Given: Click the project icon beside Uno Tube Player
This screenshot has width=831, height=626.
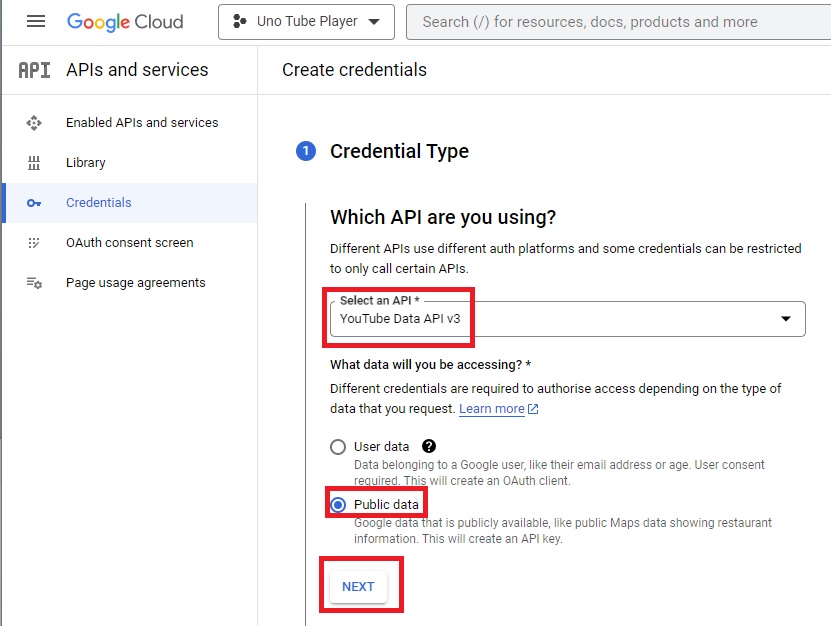Looking at the screenshot, I should pos(237,21).
